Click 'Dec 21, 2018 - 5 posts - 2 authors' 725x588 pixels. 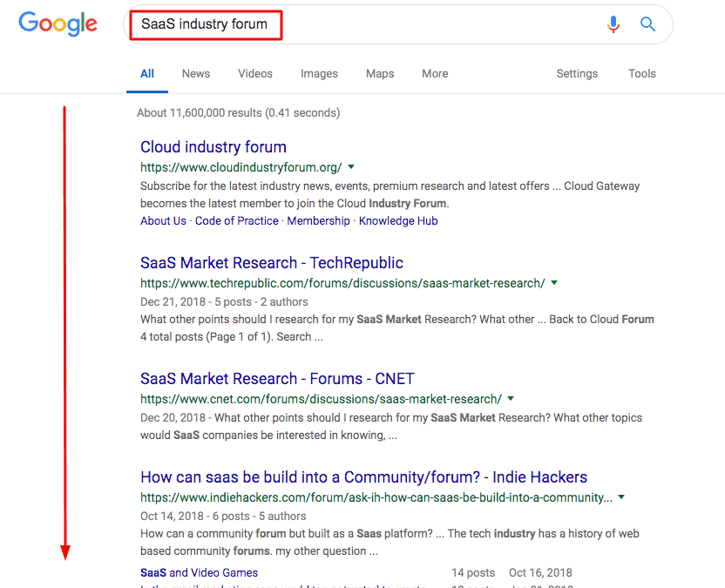pyautogui.click(x=224, y=302)
